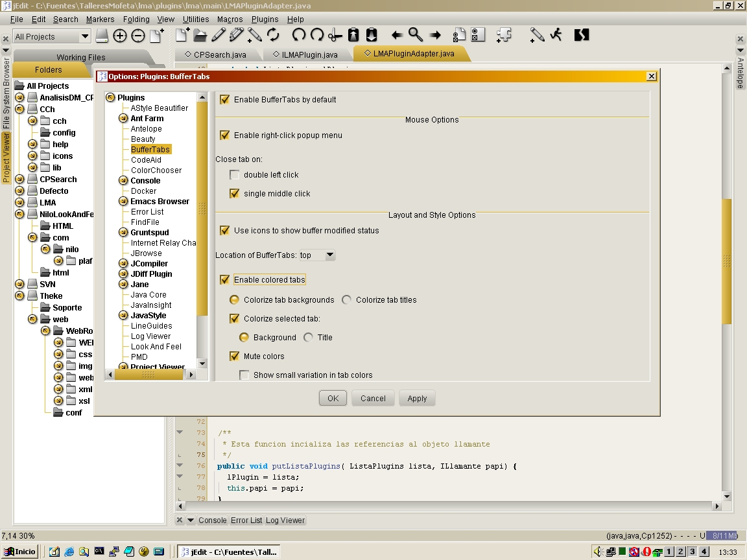
Task: Enable Show small variation in tab colors
Action: [x=244, y=375]
